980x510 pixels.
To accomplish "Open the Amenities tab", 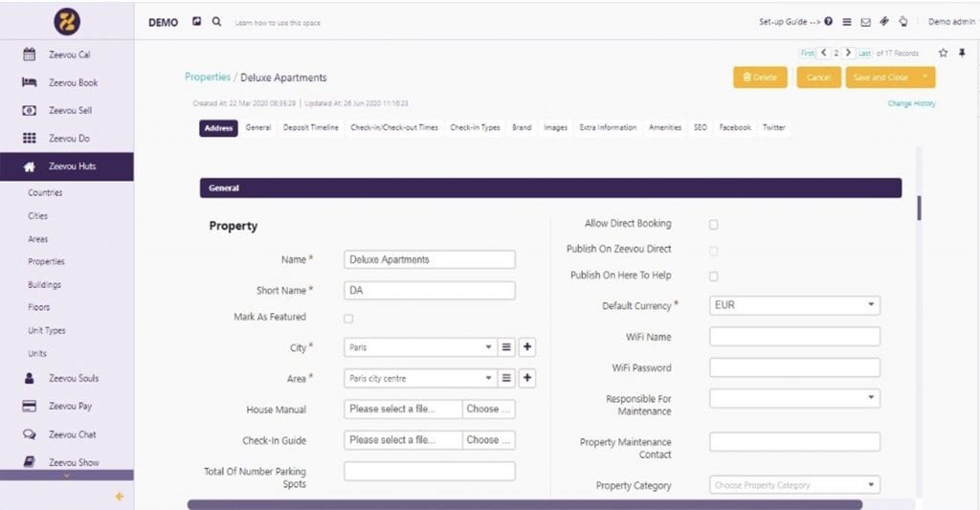I will [665, 127].
